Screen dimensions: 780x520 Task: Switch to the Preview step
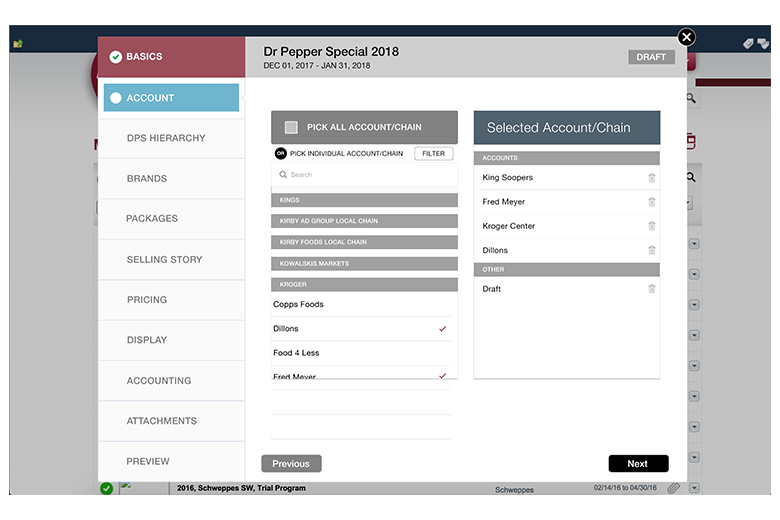pyautogui.click(x=171, y=462)
